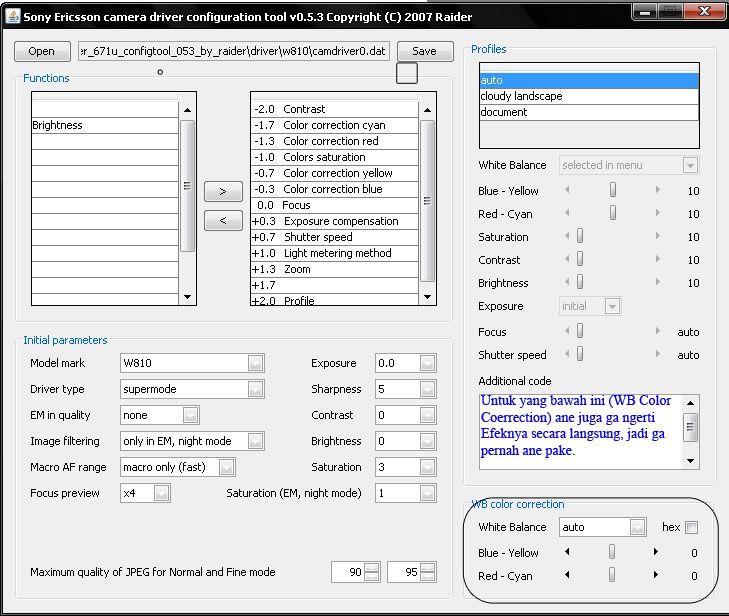The width and height of the screenshot is (729, 616).
Task: Select the cloudy landscape profile
Action: [x=589, y=96]
